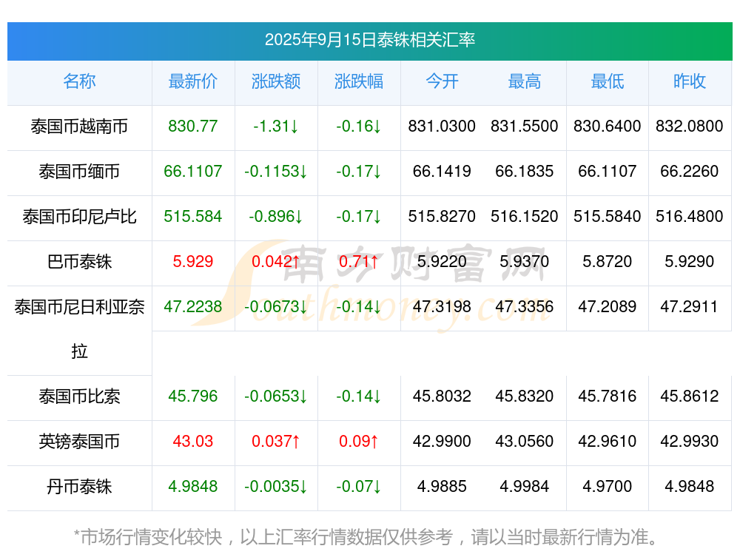Viewport: 740px width, 560px height.
Task: Click low value 42.9610
Action: point(608,442)
